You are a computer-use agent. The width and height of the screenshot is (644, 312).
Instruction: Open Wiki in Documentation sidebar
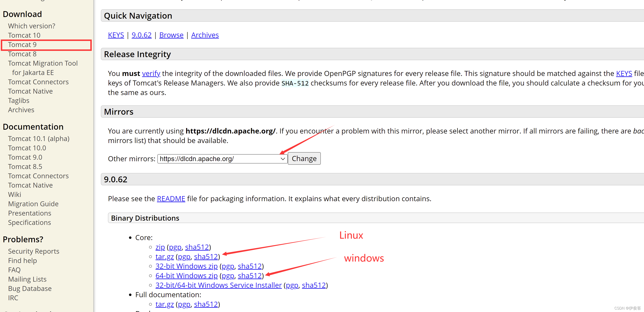click(x=15, y=195)
